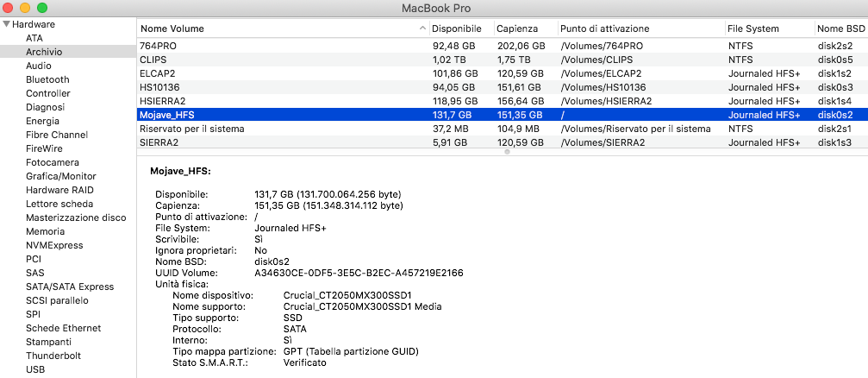868x378 pixels.
Task: Select Archivio in the sidebar
Action: click(44, 52)
